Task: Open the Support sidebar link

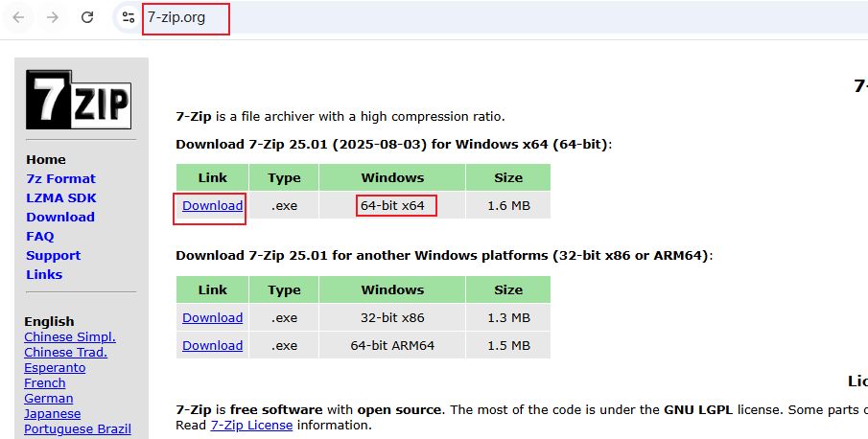Action: (53, 255)
